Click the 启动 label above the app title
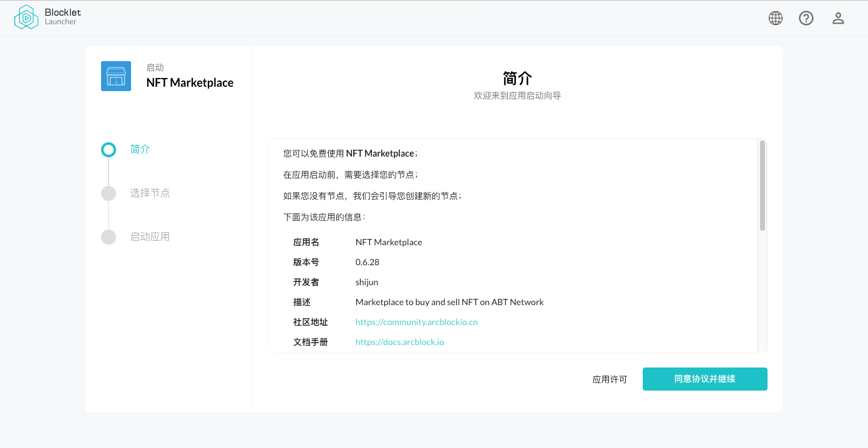 pyautogui.click(x=155, y=67)
